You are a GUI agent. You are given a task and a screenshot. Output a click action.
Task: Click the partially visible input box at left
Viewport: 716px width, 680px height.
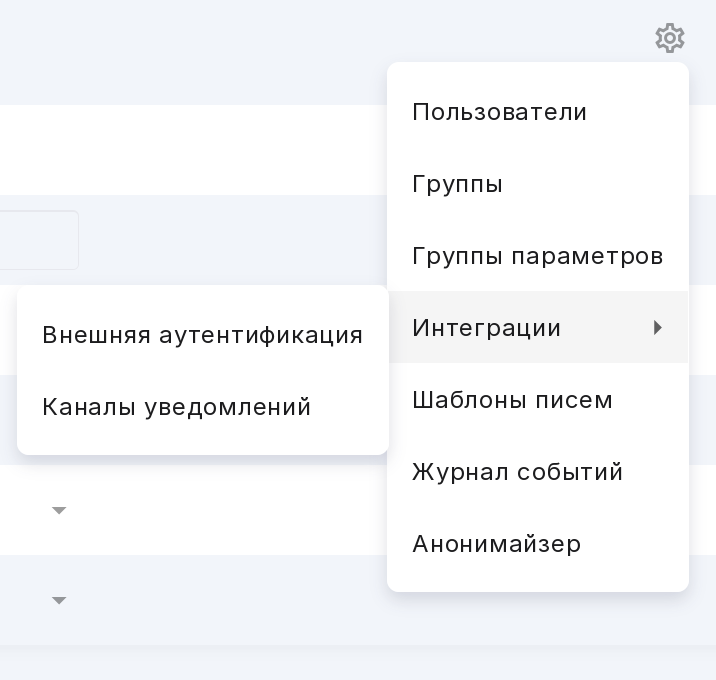pyautogui.click(x=39, y=240)
